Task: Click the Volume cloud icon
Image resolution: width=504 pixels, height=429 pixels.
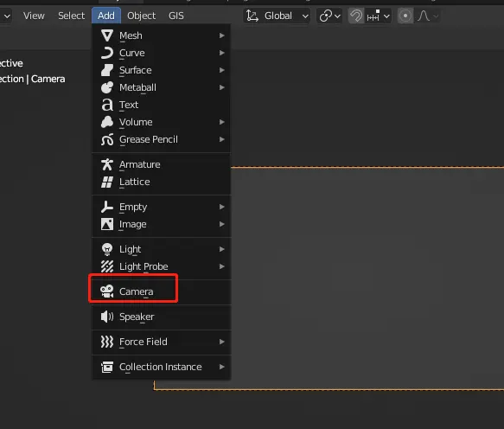Action: pyautogui.click(x=107, y=122)
